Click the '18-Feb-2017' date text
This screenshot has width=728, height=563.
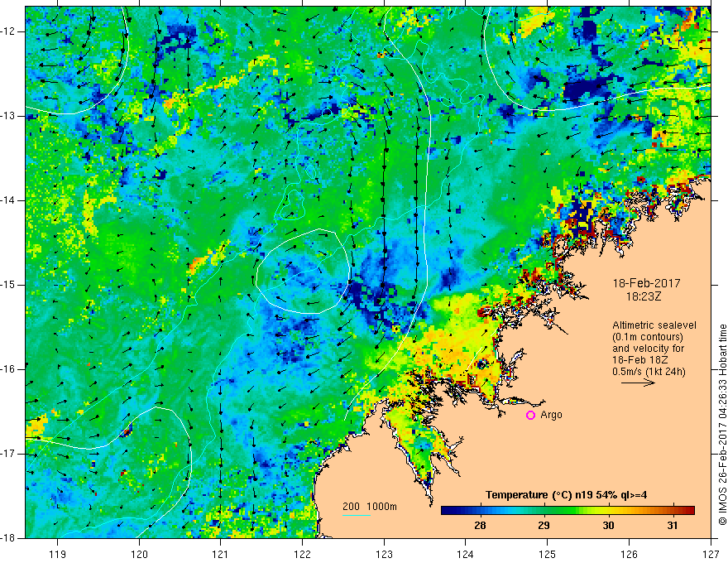[646, 283]
